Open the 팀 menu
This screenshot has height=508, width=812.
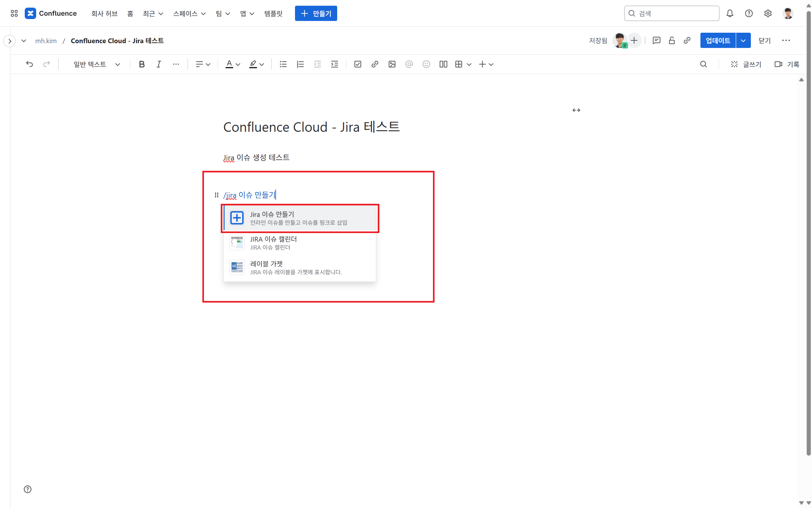pyautogui.click(x=223, y=13)
